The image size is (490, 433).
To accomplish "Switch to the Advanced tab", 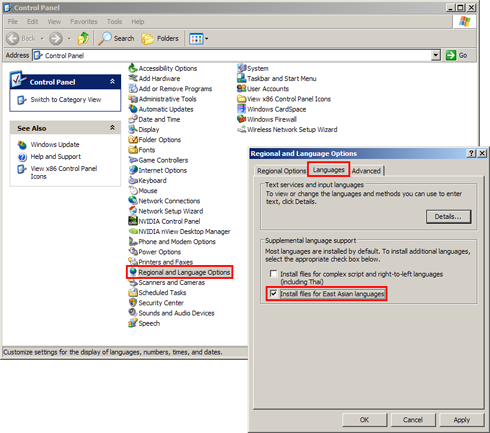I will click(366, 171).
